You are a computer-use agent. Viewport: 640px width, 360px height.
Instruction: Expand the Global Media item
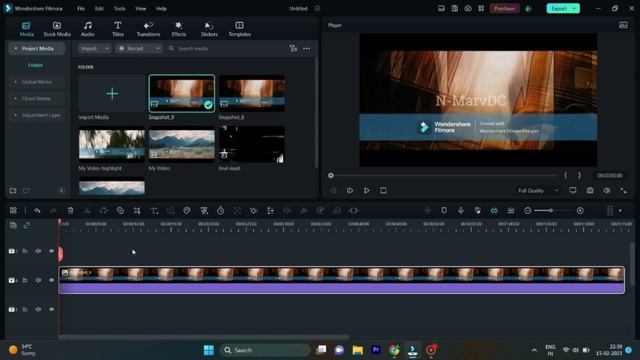point(16,82)
